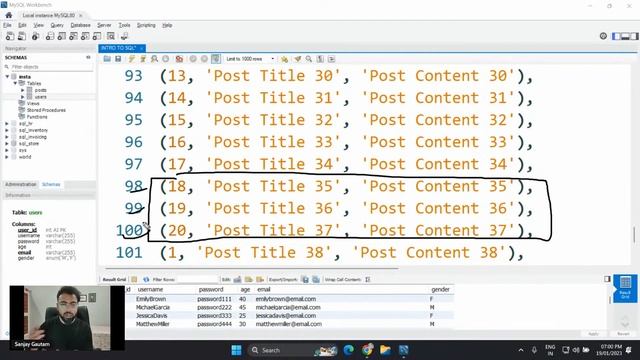Click the create new view toolbar icon
The width and height of the screenshot is (640, 360).
(x=73, y=36)
